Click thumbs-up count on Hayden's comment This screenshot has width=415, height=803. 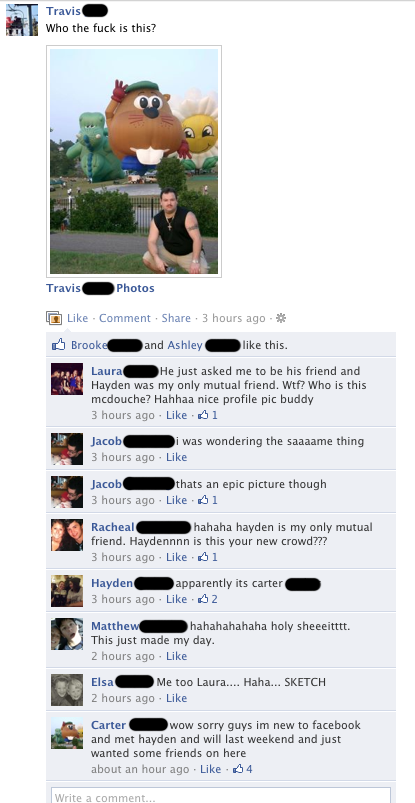click(208, 599)
